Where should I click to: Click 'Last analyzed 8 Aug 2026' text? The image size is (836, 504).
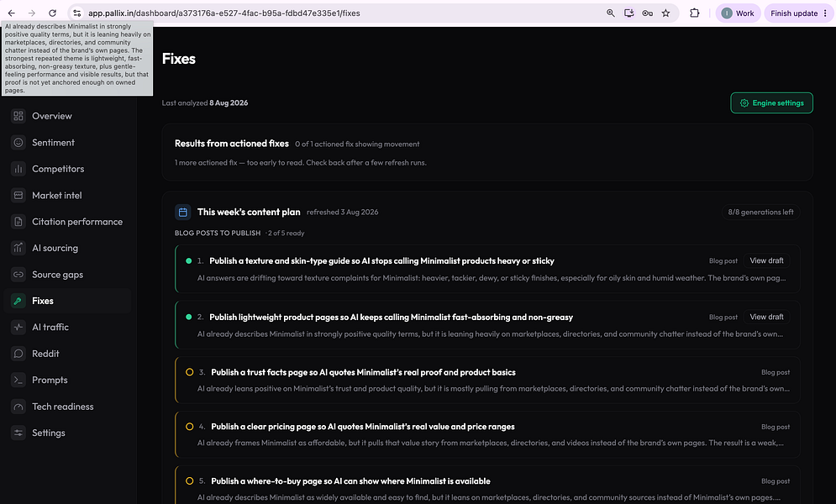(x=205, y=102)
